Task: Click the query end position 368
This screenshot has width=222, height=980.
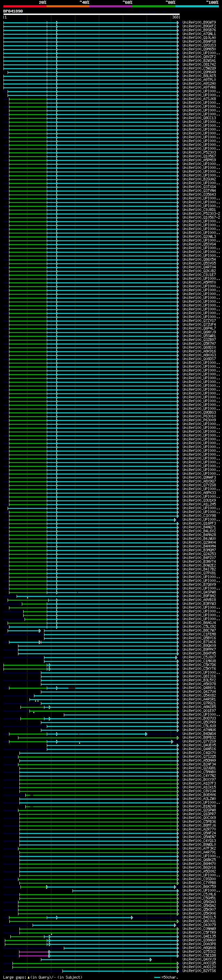Action: tap(175, 17)
